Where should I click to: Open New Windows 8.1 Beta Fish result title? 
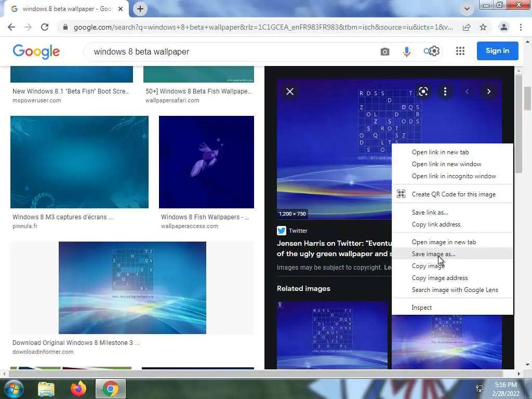point(71,91)
